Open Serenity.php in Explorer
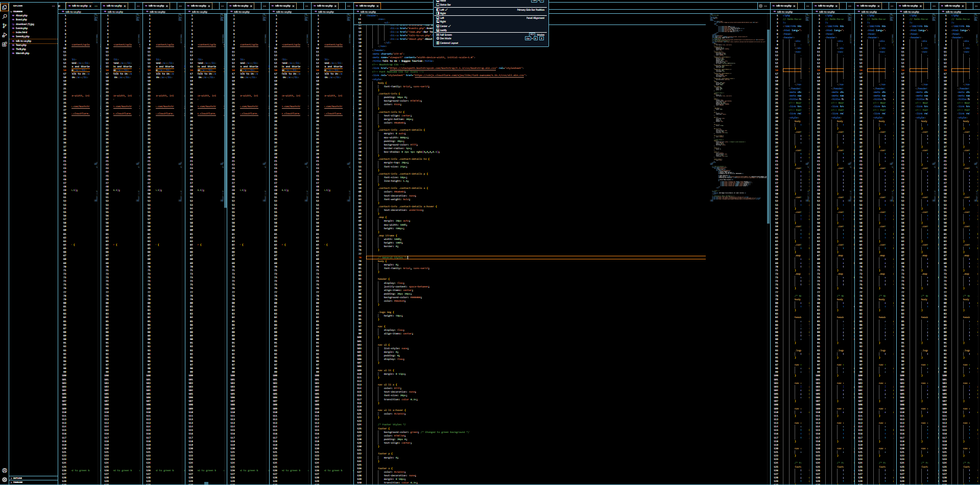Viewport: 980px width, 485px height. tap(22, 36)
